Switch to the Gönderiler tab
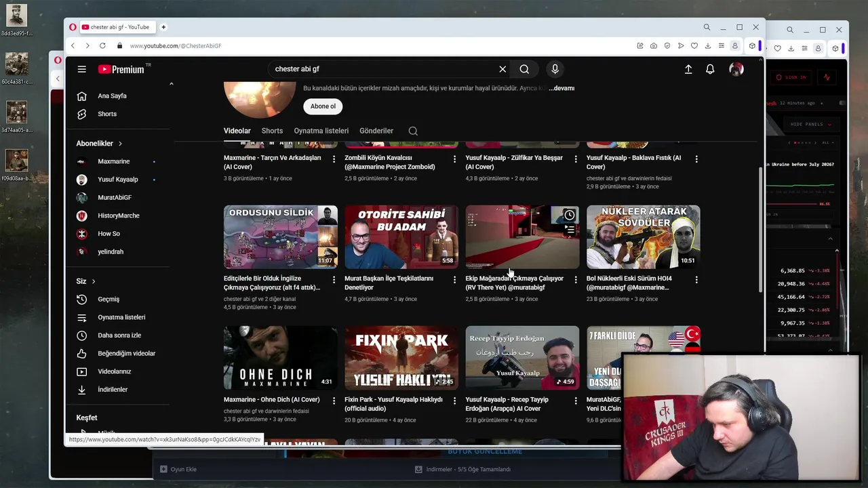Screen dimensions: 868x488 [376, 131]
